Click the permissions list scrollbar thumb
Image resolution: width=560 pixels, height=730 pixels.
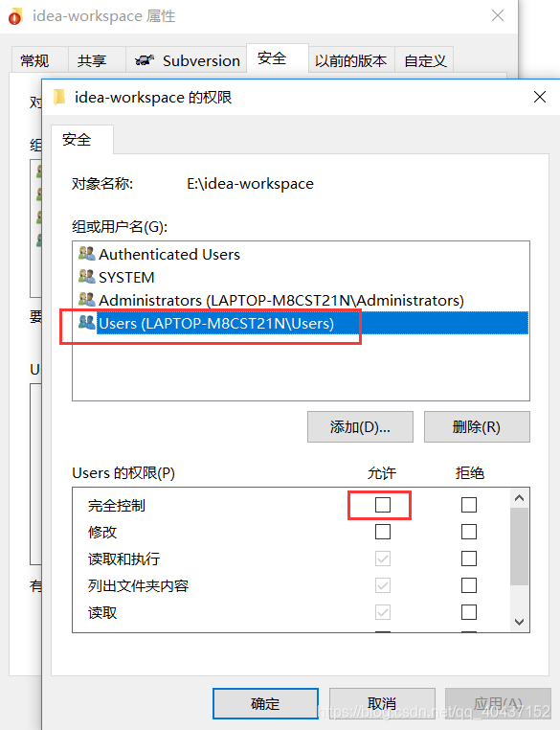[520, 546]
